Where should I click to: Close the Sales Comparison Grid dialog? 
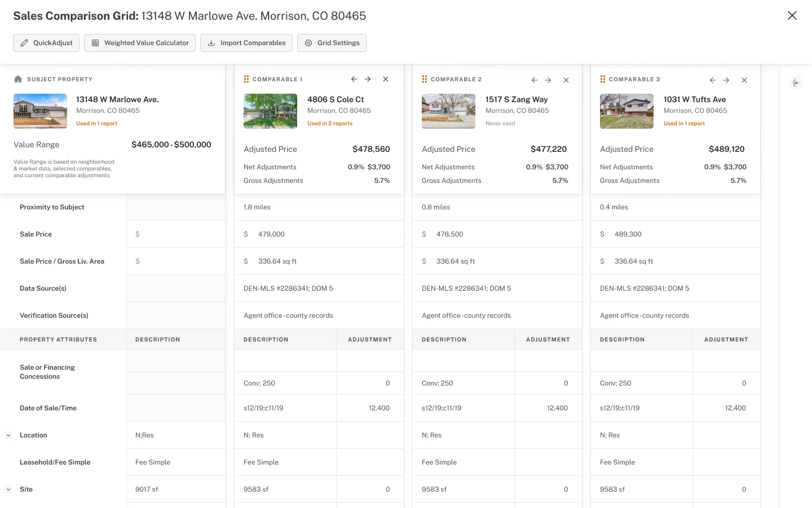[792, 16]
